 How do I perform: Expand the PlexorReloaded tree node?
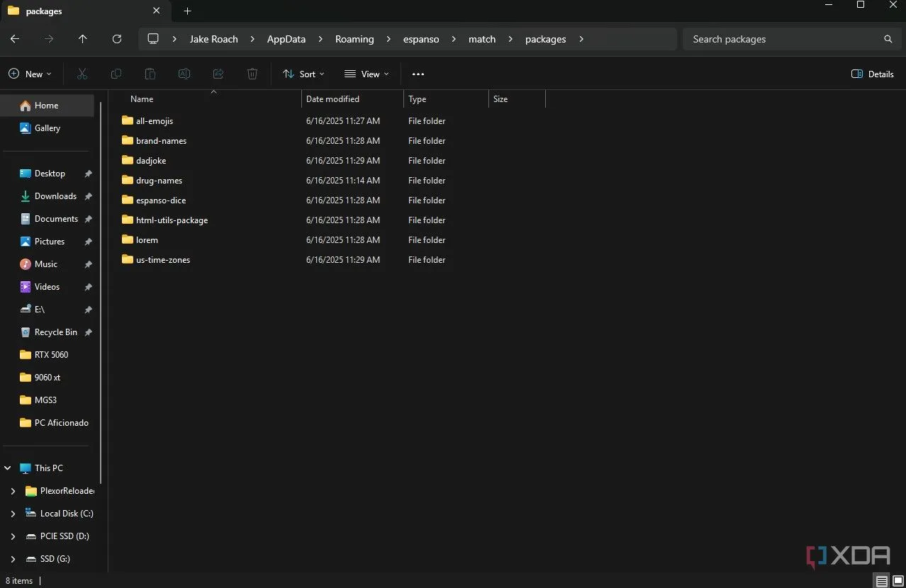(13, 491)
